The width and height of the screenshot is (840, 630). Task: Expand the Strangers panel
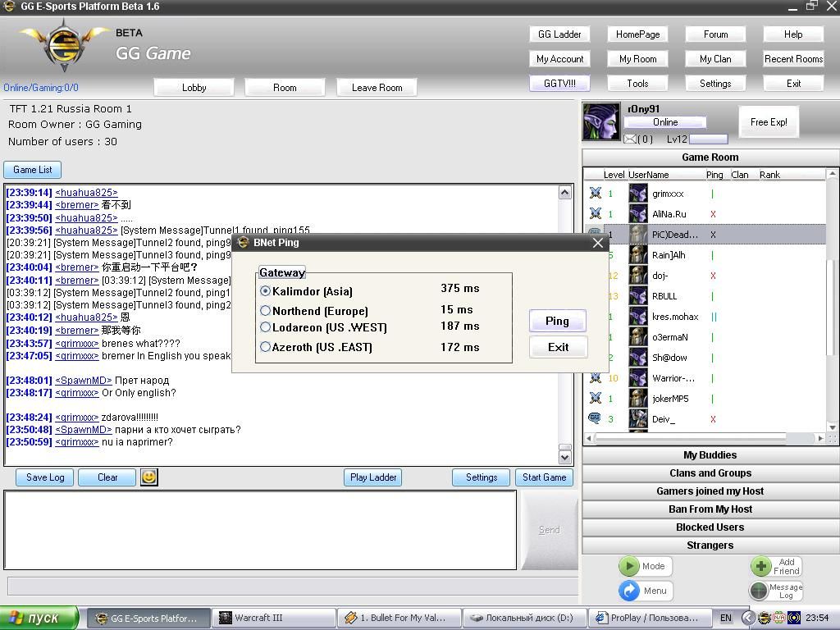[710, 546]
